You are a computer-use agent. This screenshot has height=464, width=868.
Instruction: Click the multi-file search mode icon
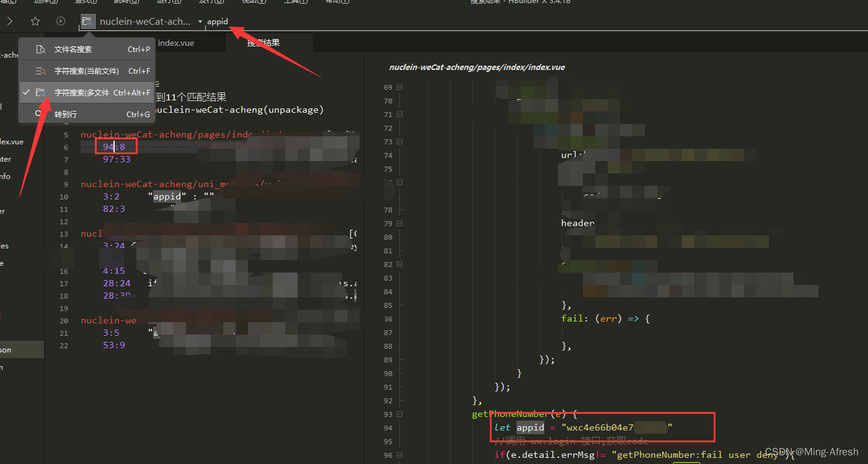coord(88,22)
